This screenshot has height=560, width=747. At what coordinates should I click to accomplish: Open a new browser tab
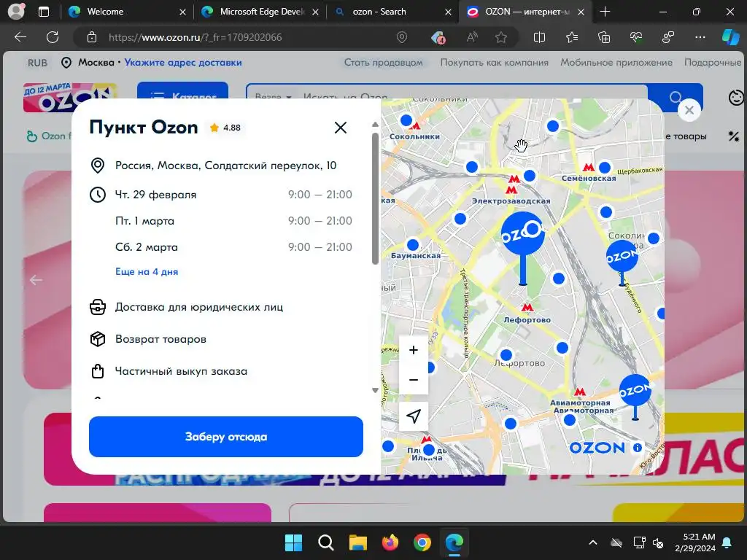coord(605,12)
